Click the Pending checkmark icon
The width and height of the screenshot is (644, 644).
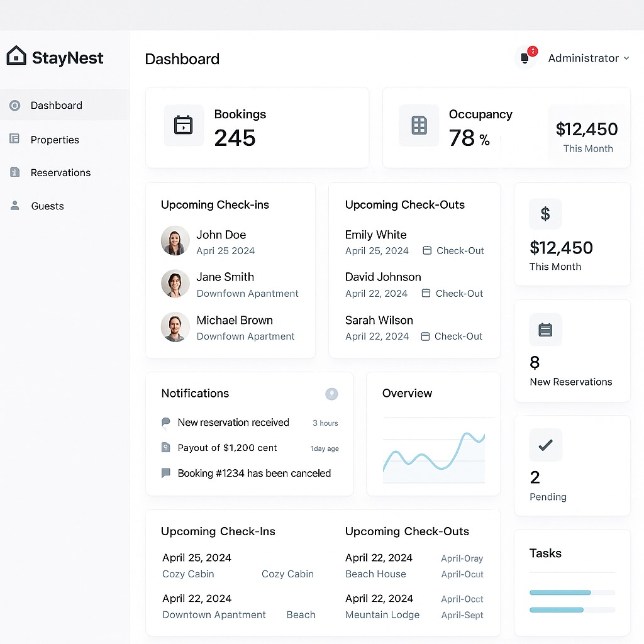point(545,445)
